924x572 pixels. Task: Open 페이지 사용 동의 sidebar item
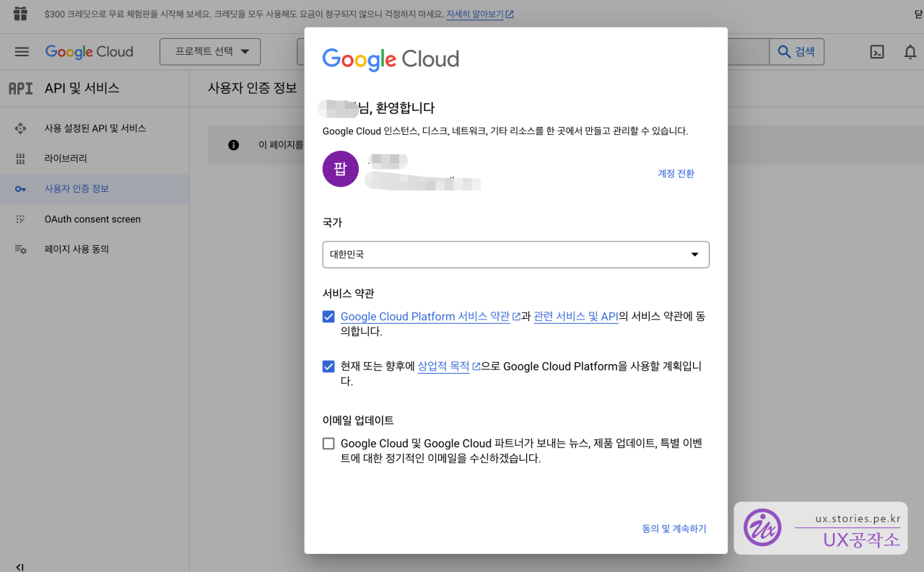tap(95, 250)
